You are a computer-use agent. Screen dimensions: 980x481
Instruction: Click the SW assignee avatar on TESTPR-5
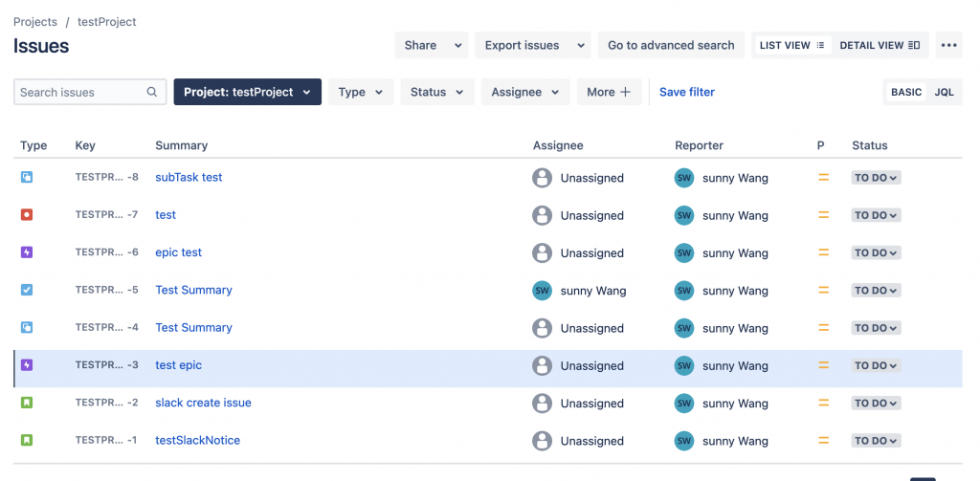pyautogui.click(x=543, y=291)
